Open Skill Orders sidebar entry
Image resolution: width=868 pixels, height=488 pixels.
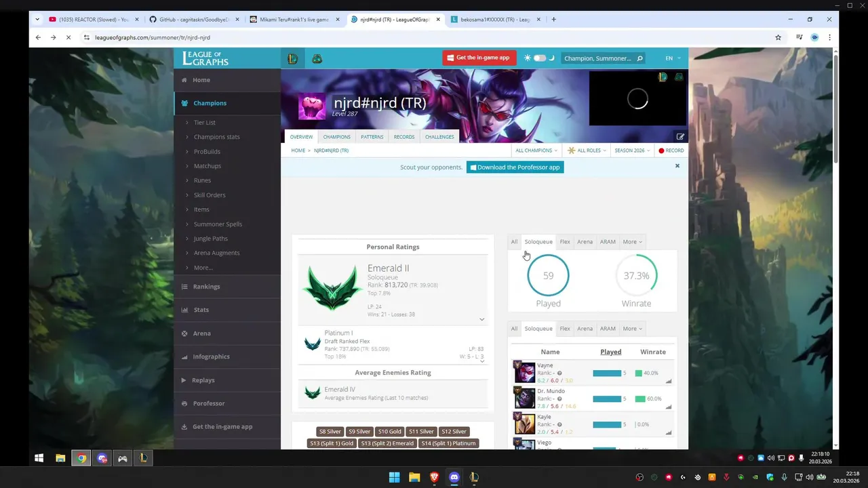coord(210,195)
